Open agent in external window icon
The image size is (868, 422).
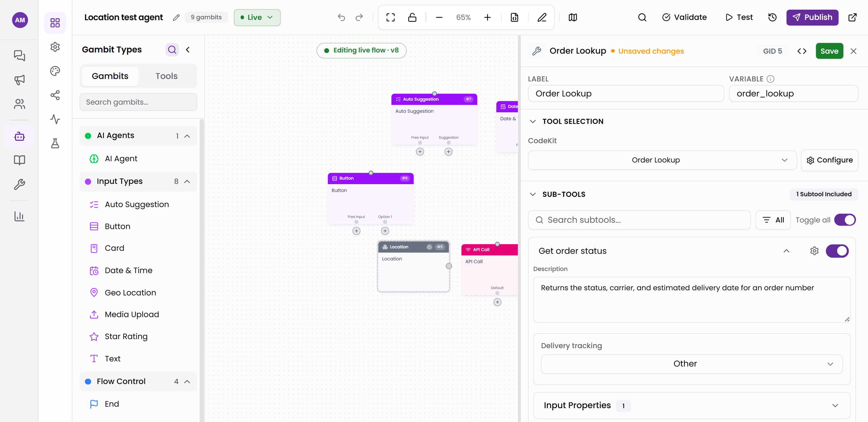pos(853,17)
